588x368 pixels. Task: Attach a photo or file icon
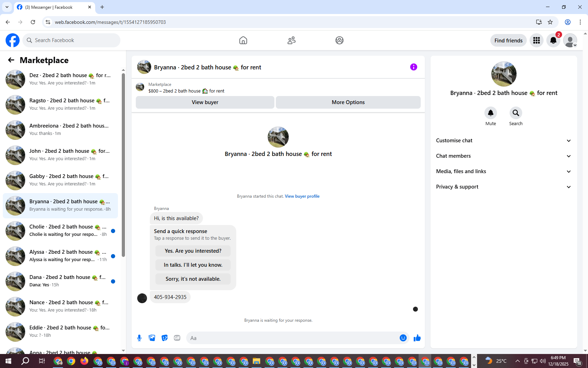(x=152, y=338)
